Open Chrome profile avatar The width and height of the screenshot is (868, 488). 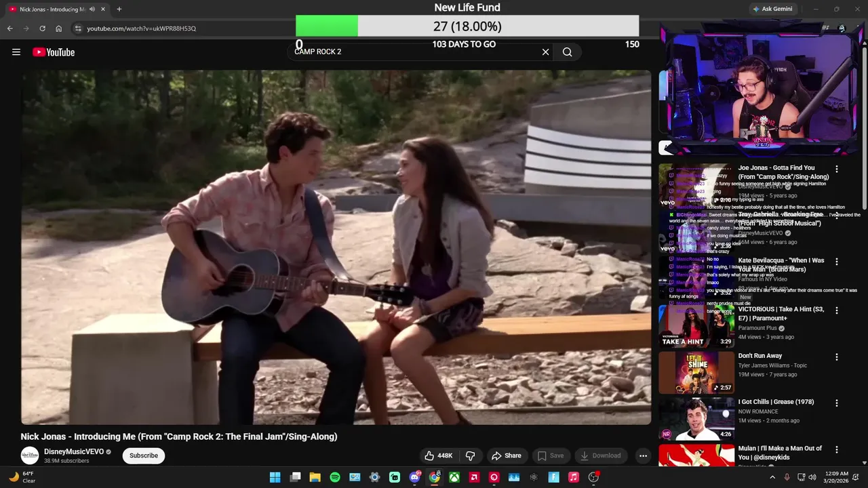(x=842, y=28)
